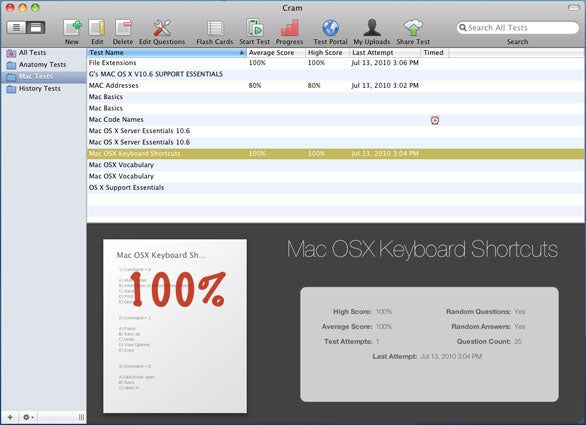This screenshot has width=586, height=425.
Task: Click timed clock icon for Mac Code Names
Action: (x=435, y=120)
